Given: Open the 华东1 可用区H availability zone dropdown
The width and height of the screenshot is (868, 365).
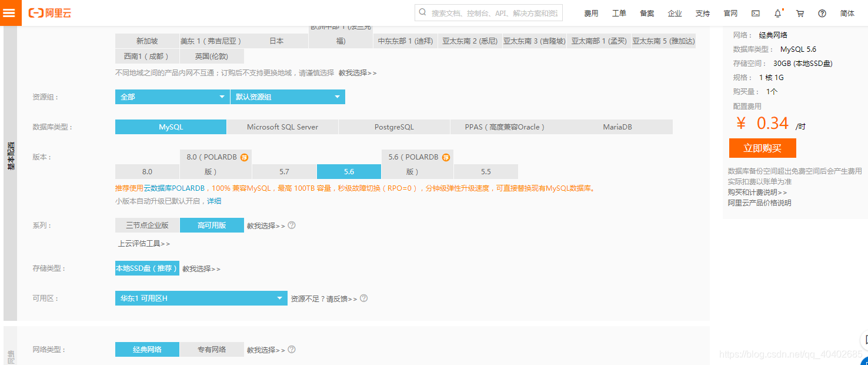Looking at the screenshot, I should pos(201,298).
